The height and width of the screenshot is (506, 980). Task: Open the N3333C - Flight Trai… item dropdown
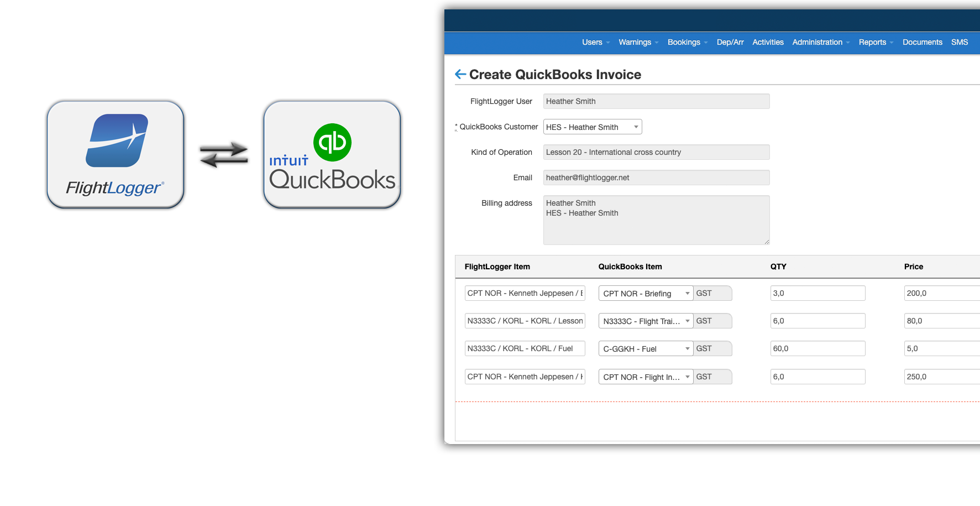coord(646,321)
